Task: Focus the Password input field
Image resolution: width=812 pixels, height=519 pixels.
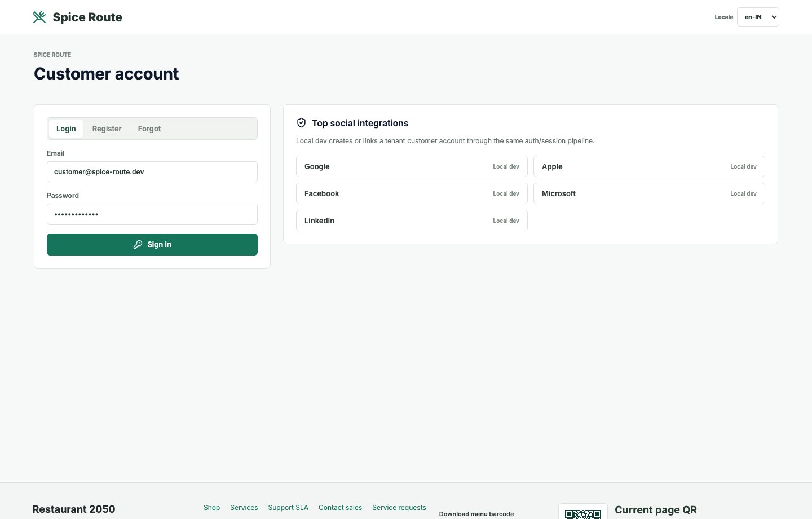Action: 152,214
